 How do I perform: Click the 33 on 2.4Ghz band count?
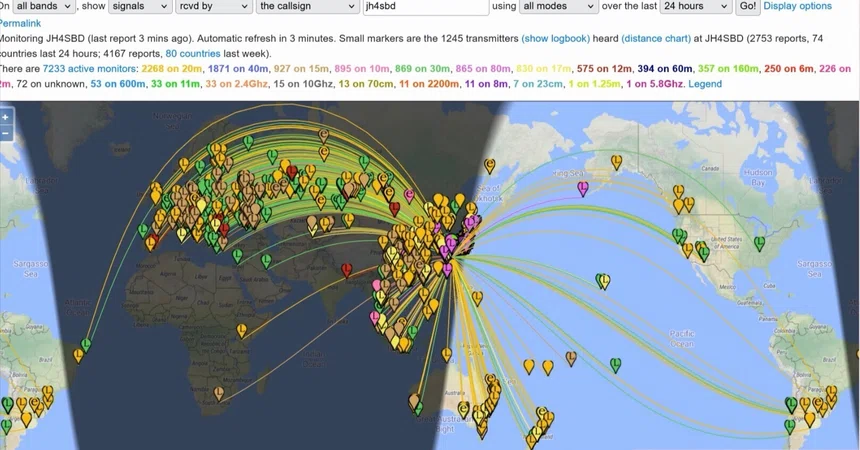[239, 84]
